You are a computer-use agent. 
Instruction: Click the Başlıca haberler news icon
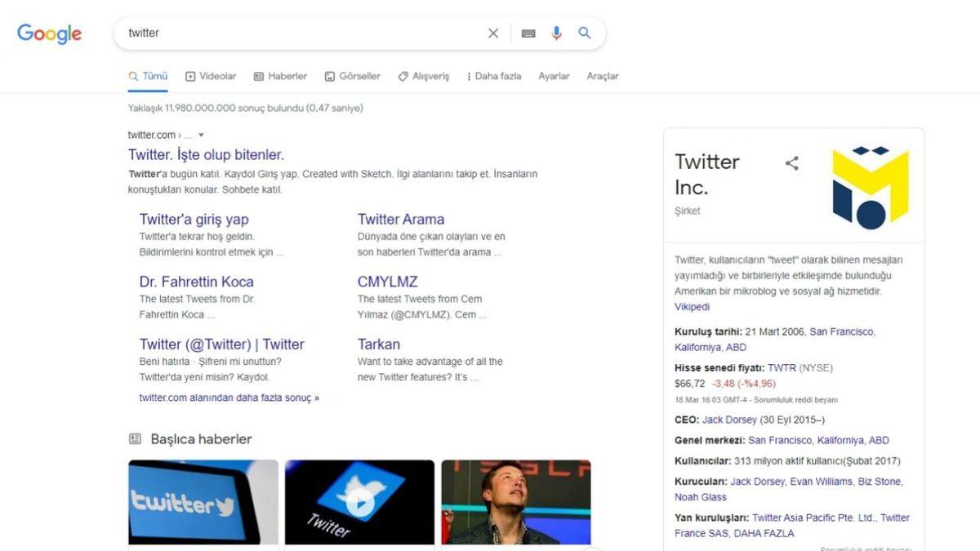pos(133,439)
